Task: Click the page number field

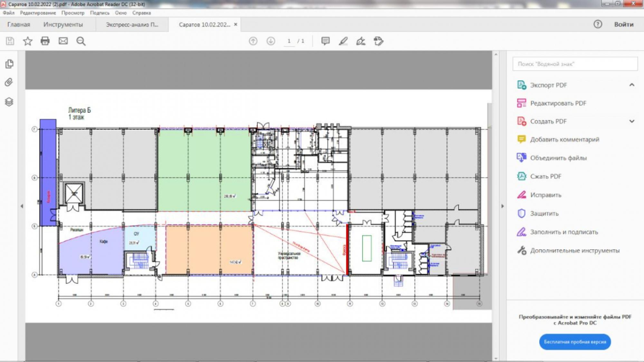Action: pos(289,41)
